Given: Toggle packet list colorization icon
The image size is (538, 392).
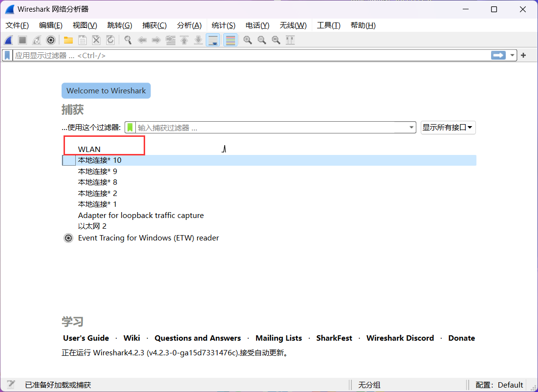Looking at the screenshot, I should (x=231, y=40).
